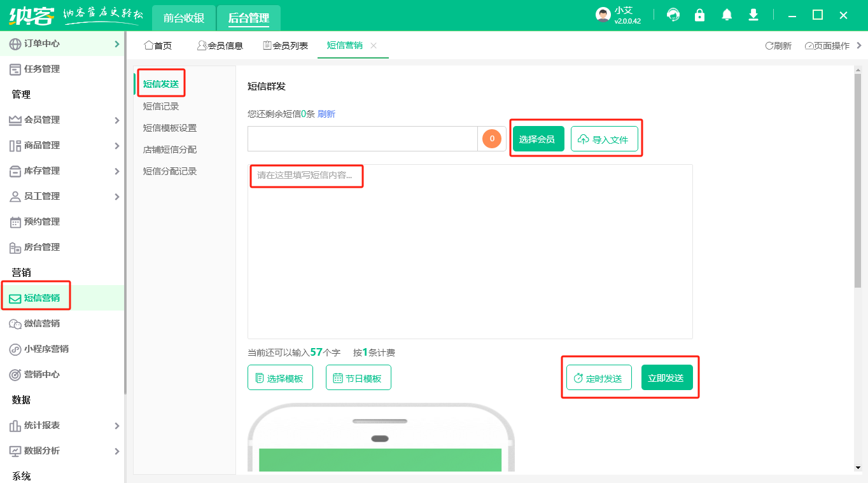Open the notification bell icon

coord(726,14)
